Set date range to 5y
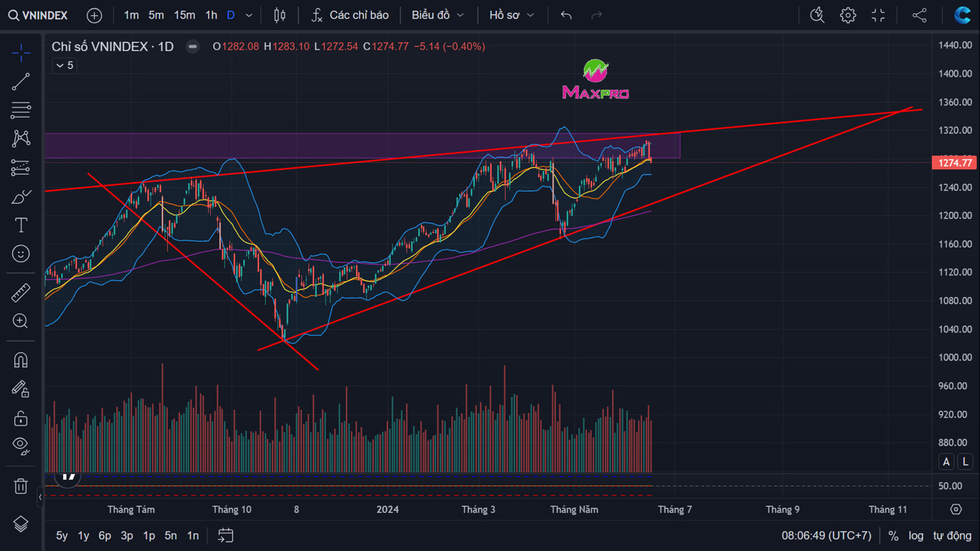The image size is (980, 551). pos(62,535)
